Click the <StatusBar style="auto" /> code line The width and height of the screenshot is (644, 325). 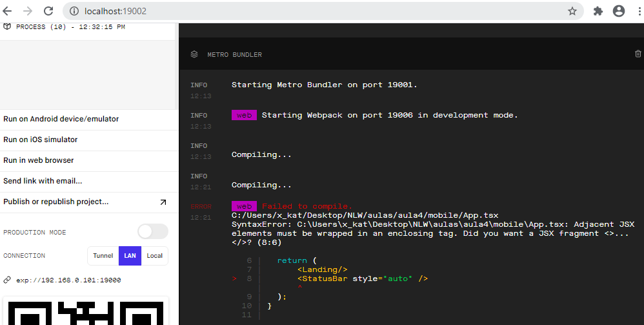coord(363,278)
